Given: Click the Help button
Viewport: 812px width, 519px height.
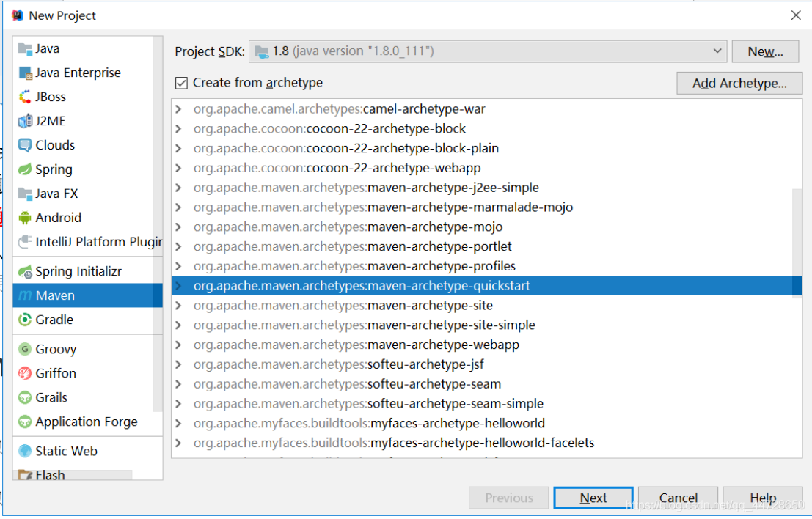Looking at the screenshot, I should [x=763, y=498].
